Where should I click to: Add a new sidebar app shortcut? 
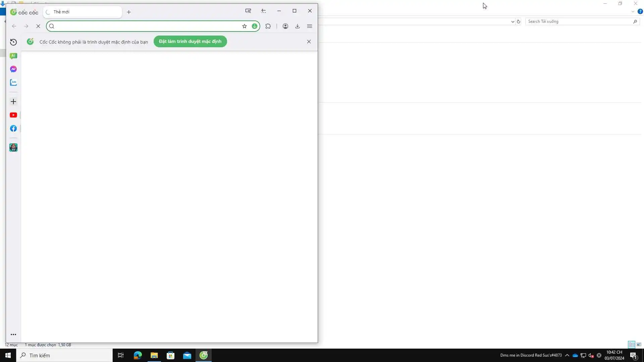(x=13, y=102)
